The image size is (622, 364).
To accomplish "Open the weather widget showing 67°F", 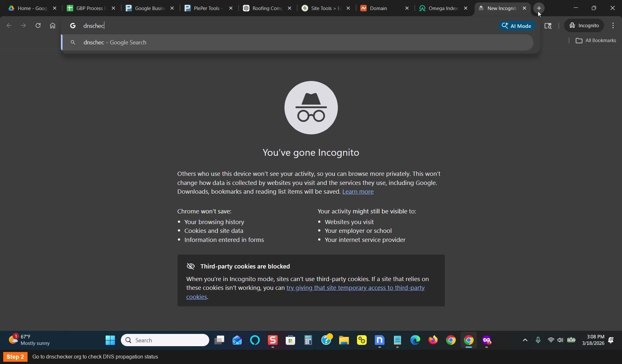I will 29,340.
